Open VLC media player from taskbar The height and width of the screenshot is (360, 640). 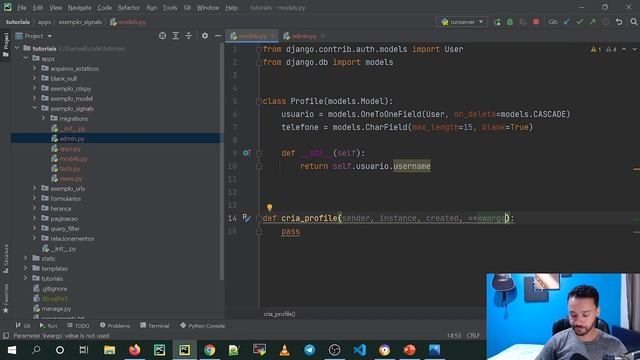pos(284,350)
